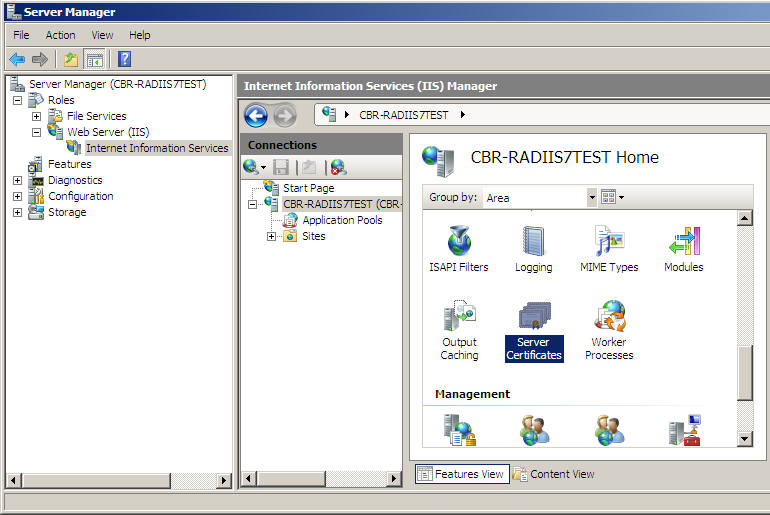Select Web Server (IIS) tree item

(x=108, y=132)
